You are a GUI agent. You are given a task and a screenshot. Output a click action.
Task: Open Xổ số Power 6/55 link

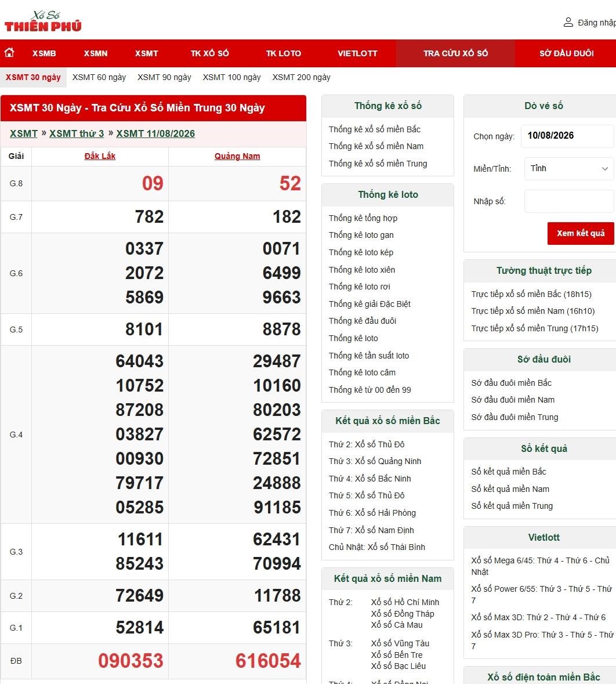coord(541,595)
